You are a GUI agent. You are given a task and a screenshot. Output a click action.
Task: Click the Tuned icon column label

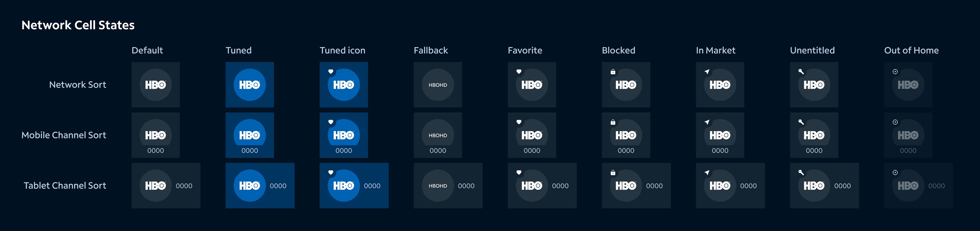(x=342, y=50)
